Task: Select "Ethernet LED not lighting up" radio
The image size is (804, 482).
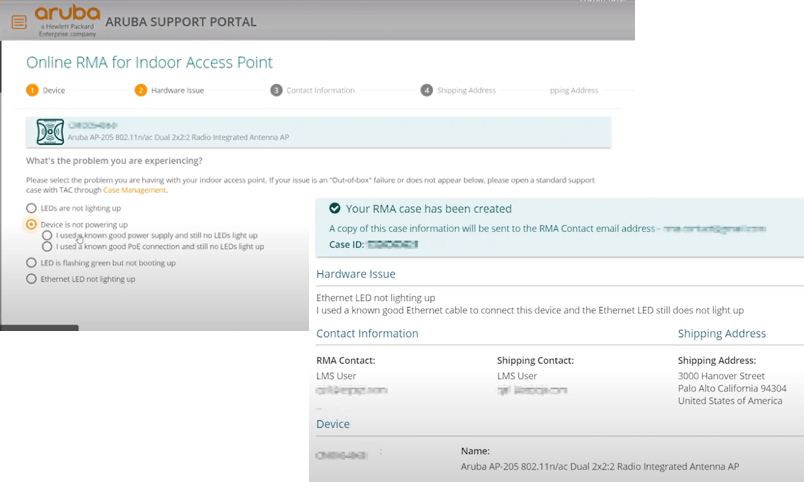Action: (x=32, y=279)
